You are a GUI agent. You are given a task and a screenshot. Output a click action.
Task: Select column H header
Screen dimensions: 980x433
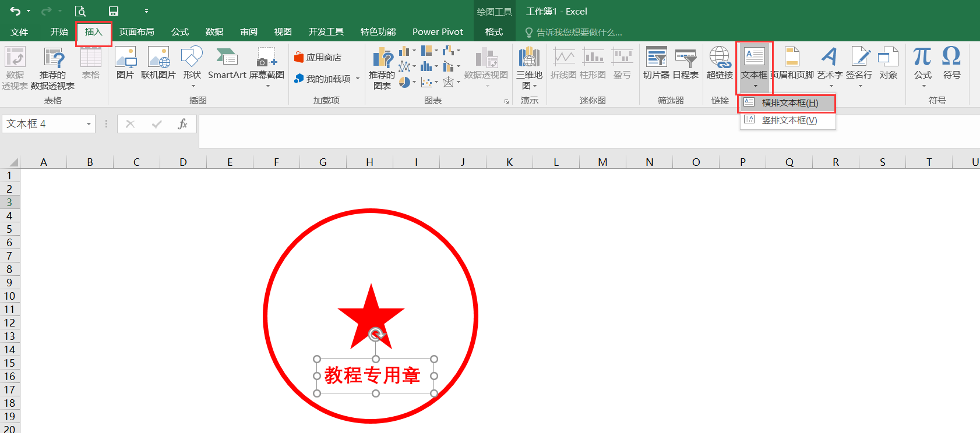[x=369, y=162]
